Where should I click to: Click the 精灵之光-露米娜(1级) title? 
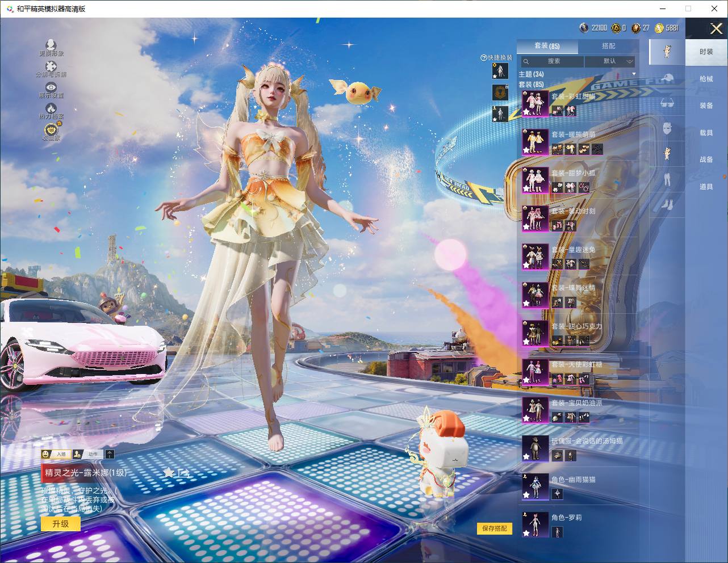coord(86,473)
